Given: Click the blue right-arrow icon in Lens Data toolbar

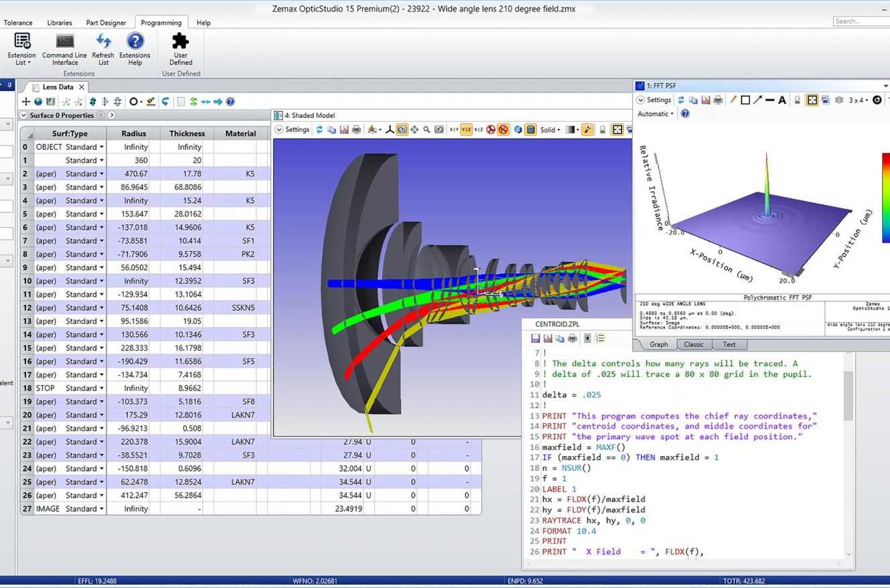Looking at the screenshot, I should [218, 102].
